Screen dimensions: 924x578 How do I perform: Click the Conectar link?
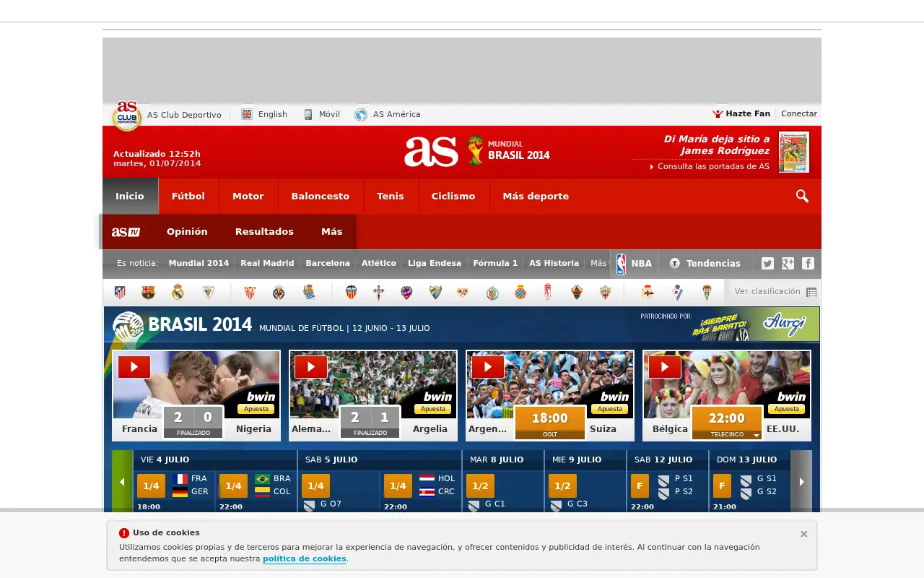tap(799, 113)
